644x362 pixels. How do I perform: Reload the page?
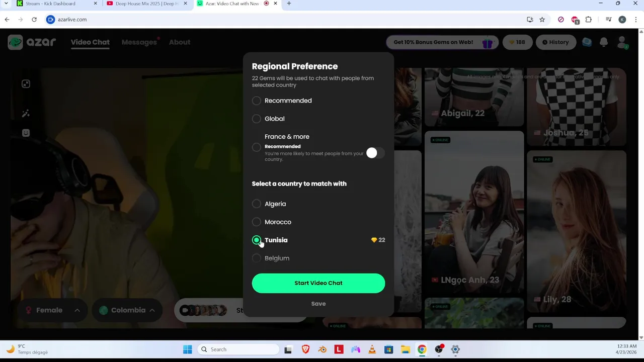tap(34, 20)
